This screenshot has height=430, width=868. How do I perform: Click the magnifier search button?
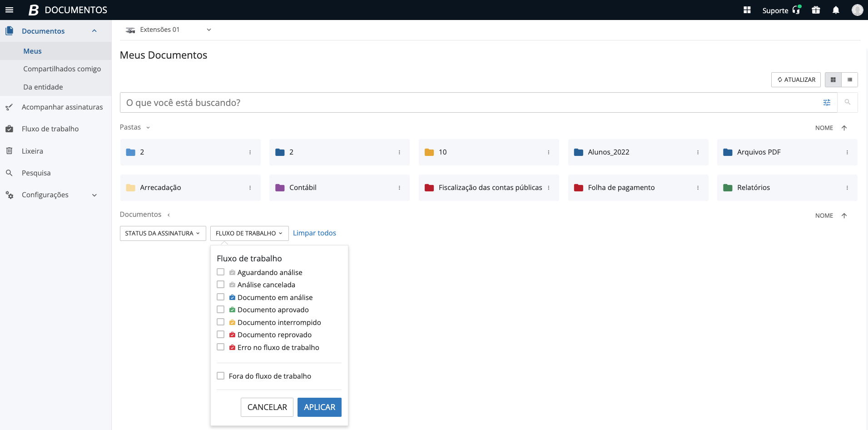pos(847,103)
